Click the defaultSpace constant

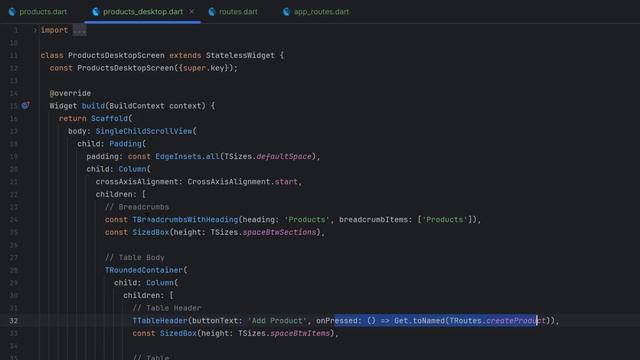tap(284, 156)
